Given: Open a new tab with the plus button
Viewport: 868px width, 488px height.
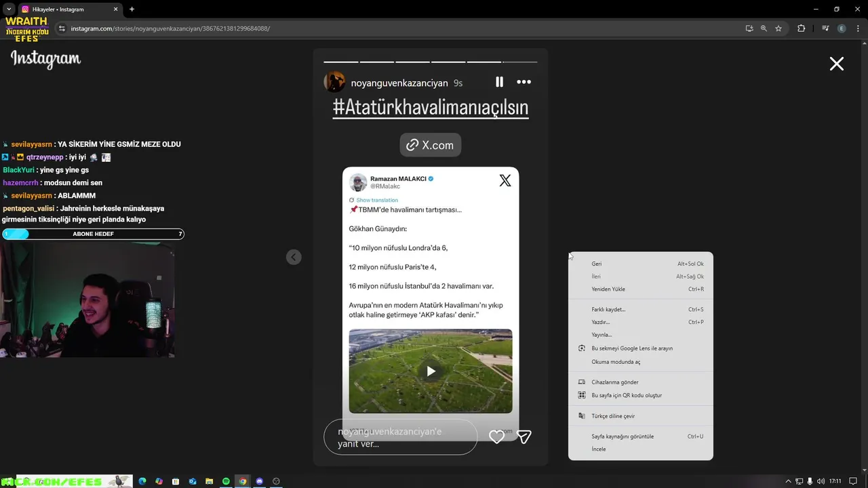Looking at the screenshot, I should 132,9.
